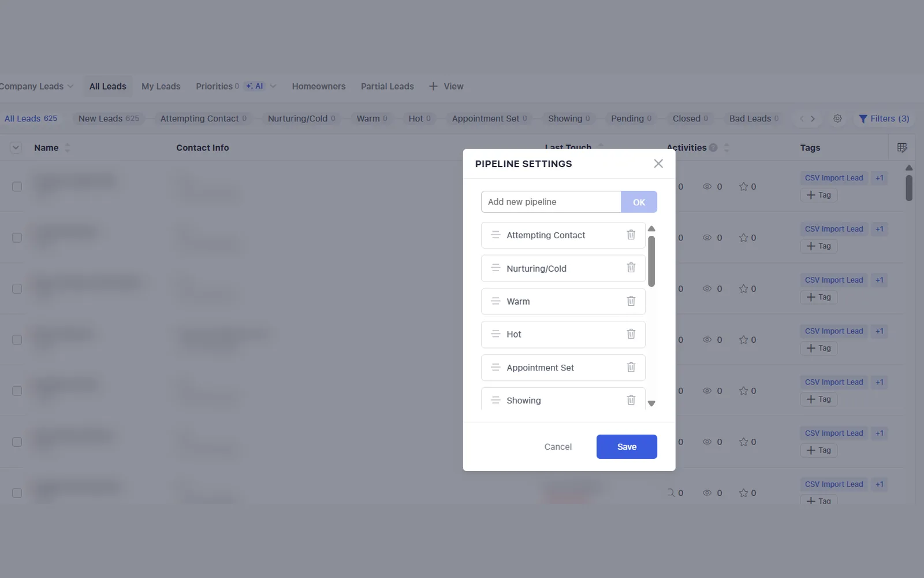Open the table column layout icon
This screenshot has height=578, width=924.
click(x=902, y=147)
